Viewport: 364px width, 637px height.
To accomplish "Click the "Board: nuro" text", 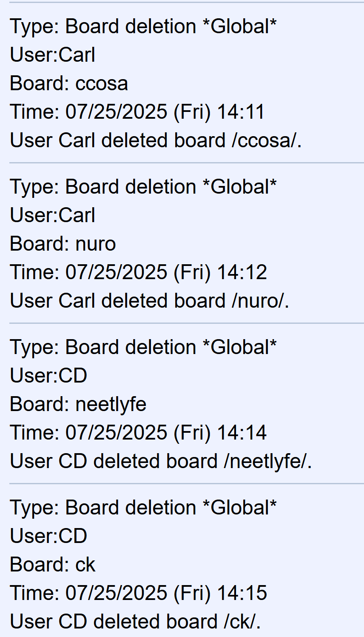I will coord(63,244).
